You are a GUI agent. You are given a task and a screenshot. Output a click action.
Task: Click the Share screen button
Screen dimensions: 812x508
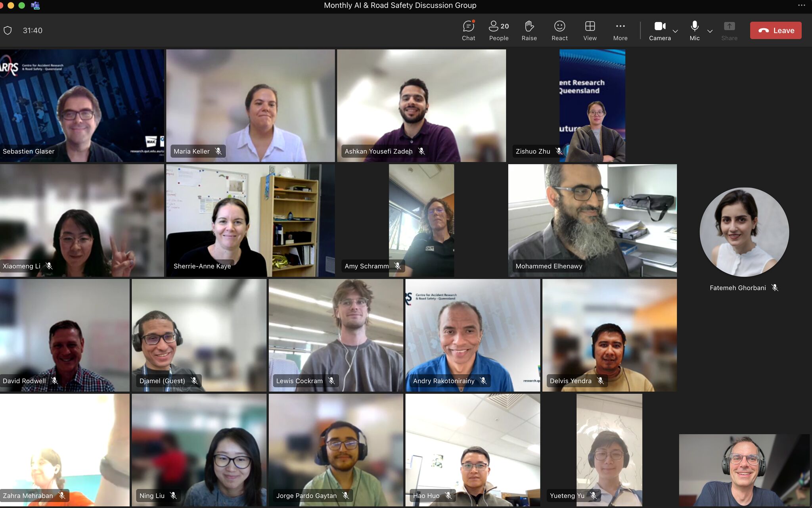729,31
